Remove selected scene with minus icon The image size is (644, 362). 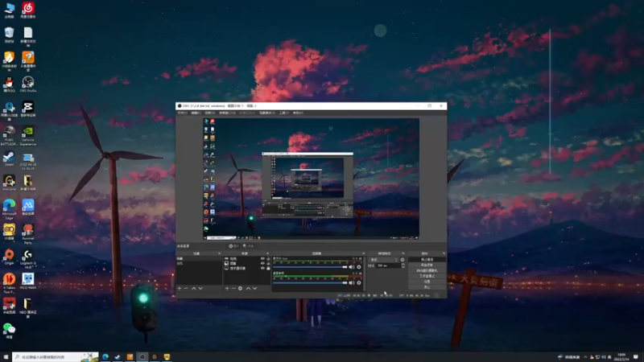coord(186,289)
